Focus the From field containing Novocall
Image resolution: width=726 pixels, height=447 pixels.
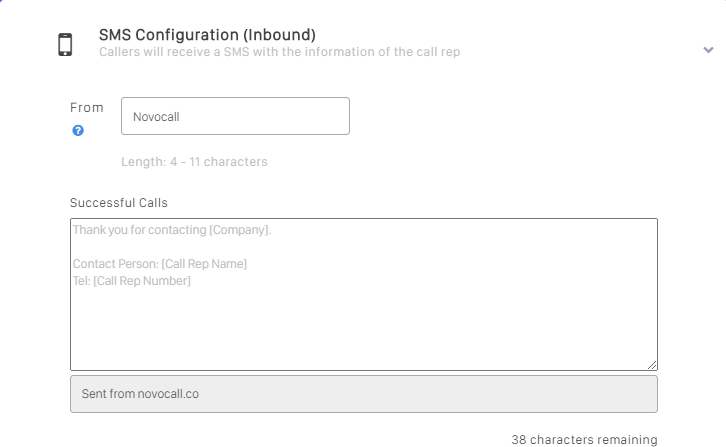[x=235, y=116]
